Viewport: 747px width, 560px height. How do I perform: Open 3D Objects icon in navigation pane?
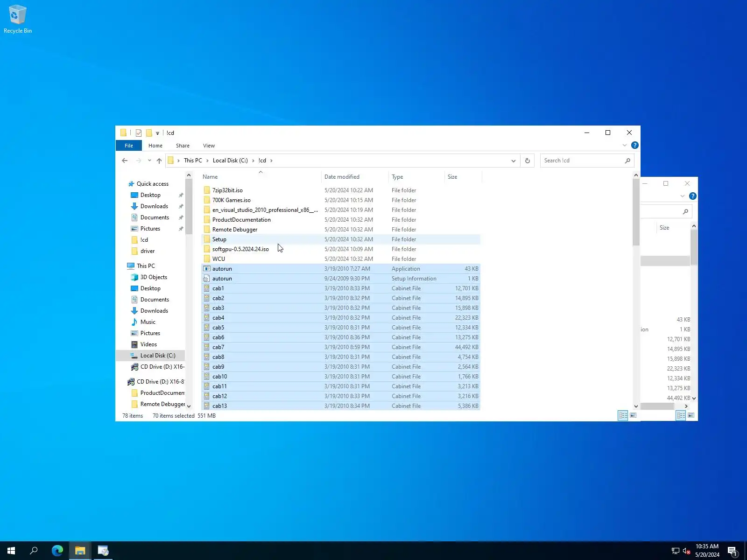[x=134, y=277]
